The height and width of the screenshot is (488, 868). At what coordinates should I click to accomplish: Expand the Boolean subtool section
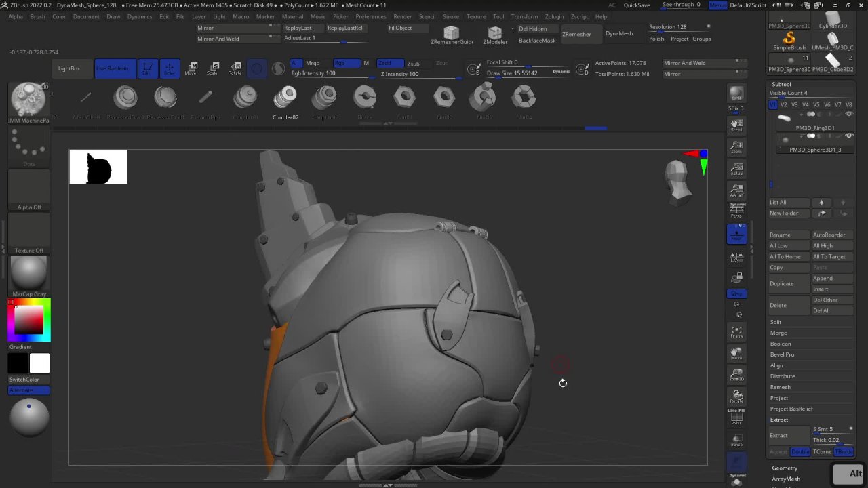point(781,344)
